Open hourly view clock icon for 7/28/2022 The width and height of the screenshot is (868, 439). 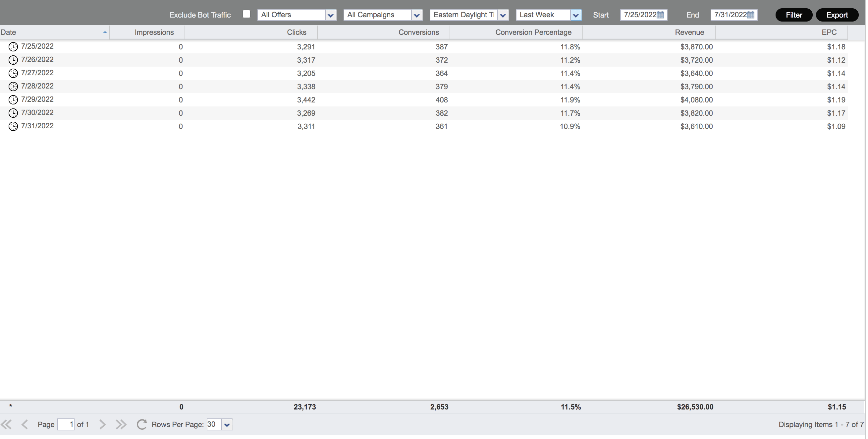[x=13, y=87]
